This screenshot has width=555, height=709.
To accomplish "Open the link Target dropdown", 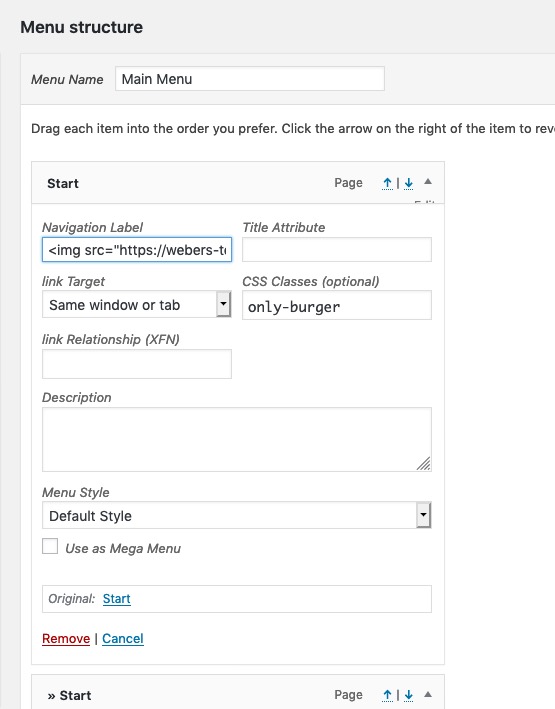I will click(x=137, y=304).
